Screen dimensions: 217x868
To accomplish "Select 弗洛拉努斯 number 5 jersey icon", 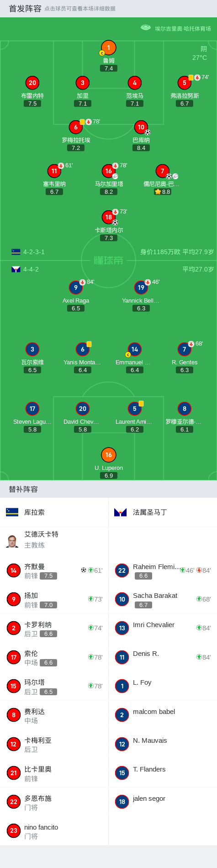I will point(184,83).
